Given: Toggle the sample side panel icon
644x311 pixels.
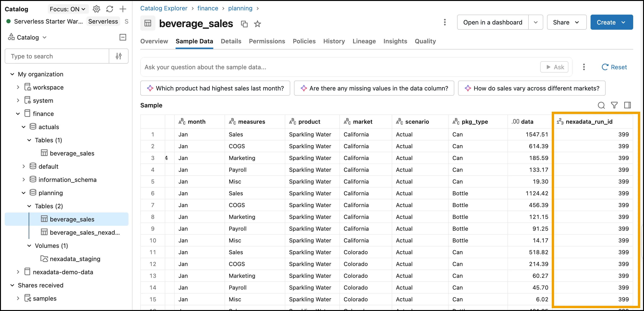Looking at the screenshot, I should (x=627, y=105).
